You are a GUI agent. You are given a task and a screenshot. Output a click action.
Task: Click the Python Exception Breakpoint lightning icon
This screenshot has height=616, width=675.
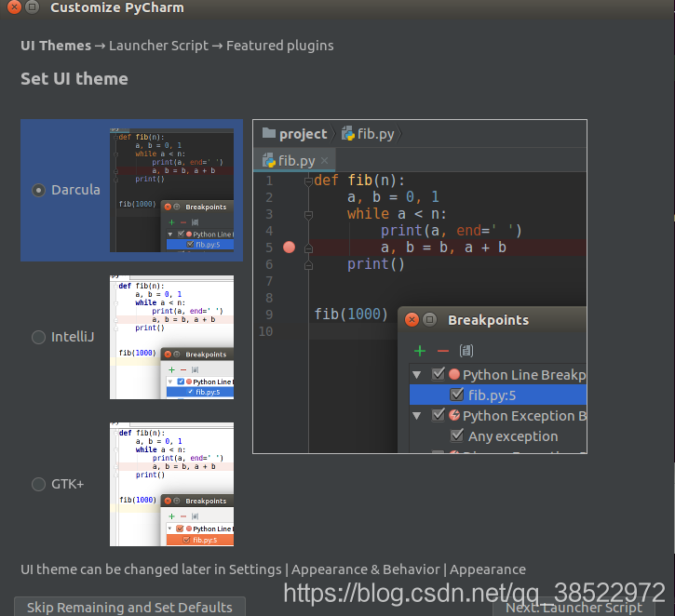click(x=454, y=416)
